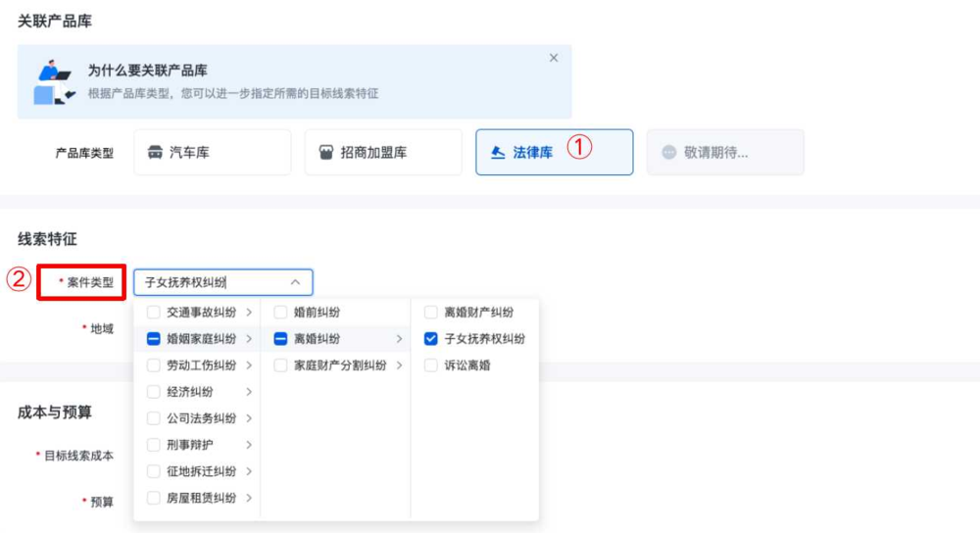Toggle the 离婚纠纷 checkbox

click(280, 339)
